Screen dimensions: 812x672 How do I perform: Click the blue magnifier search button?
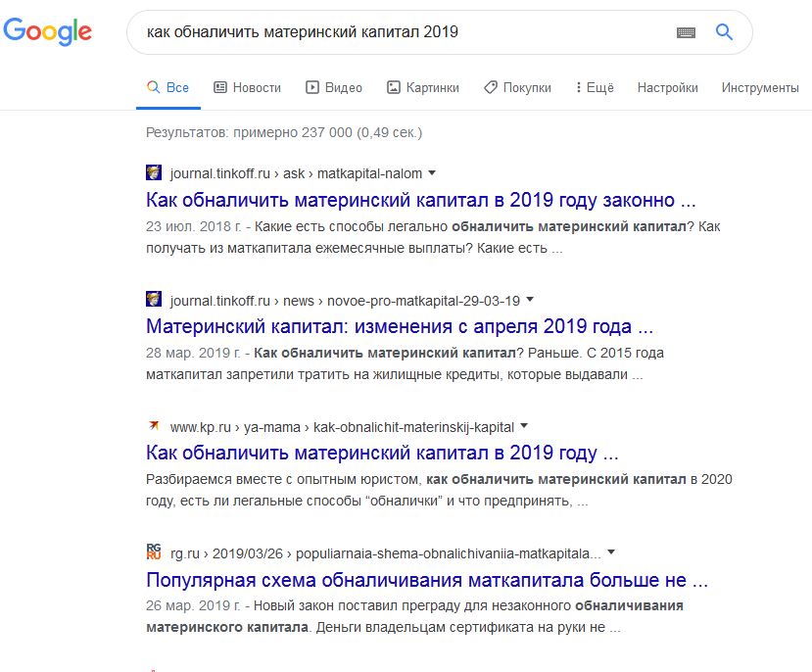click(x=724, y=32)
